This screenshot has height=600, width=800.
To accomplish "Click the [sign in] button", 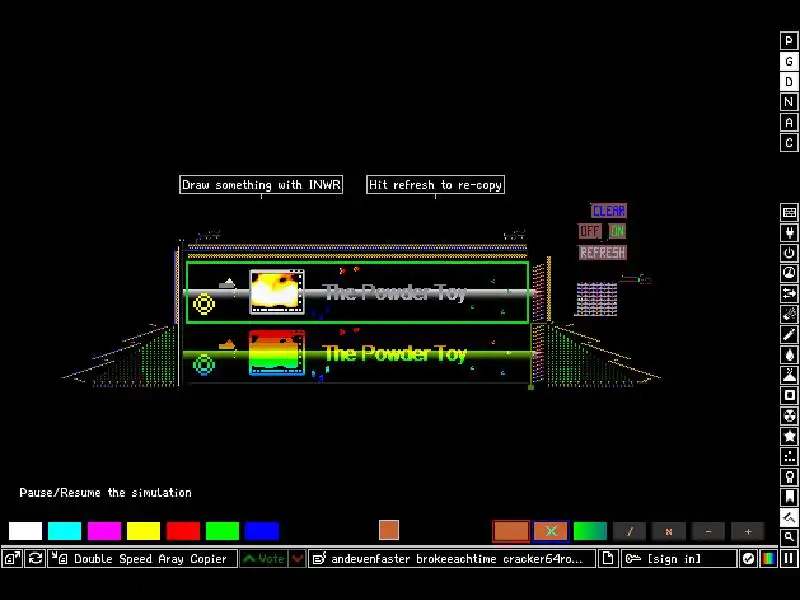I will 679,559.
